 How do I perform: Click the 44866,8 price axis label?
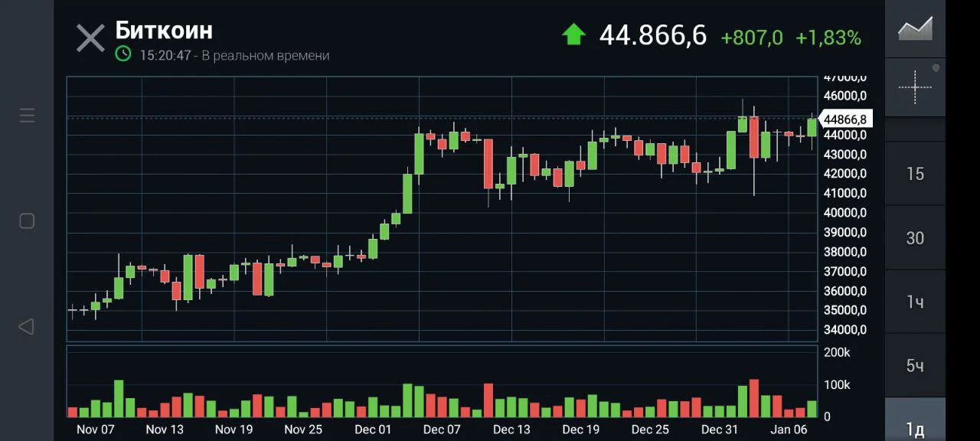click(x=844, y=119)
